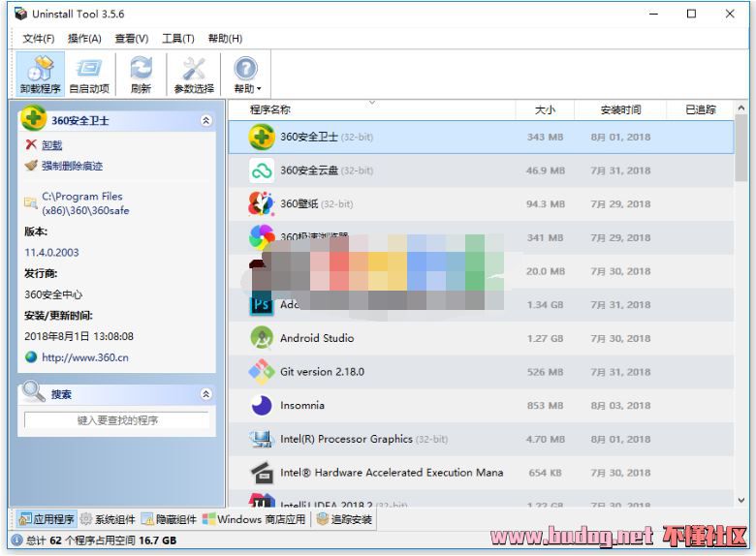Select the Insomnia app icon
The width and height of the screenshot is (756, 556).
[x=262, y=406]
